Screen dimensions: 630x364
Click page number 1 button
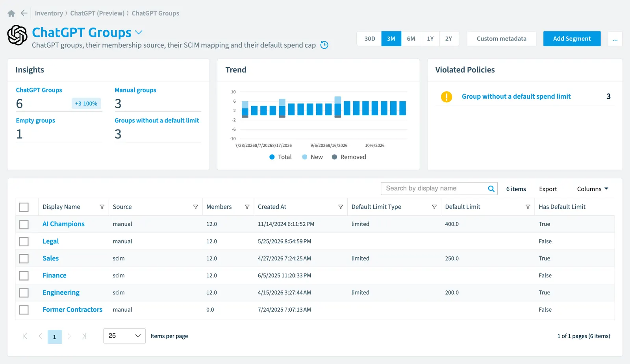pyautogui.click(x=55, y=337)
